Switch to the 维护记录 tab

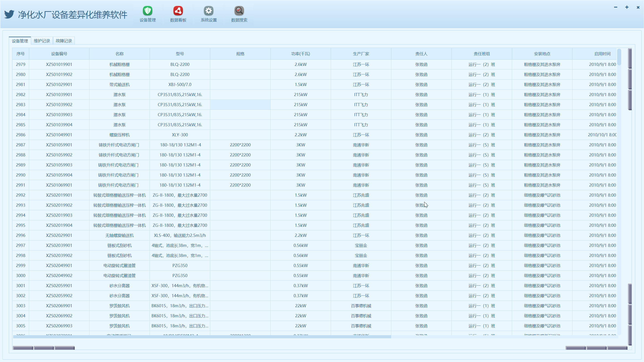point(42,41)
